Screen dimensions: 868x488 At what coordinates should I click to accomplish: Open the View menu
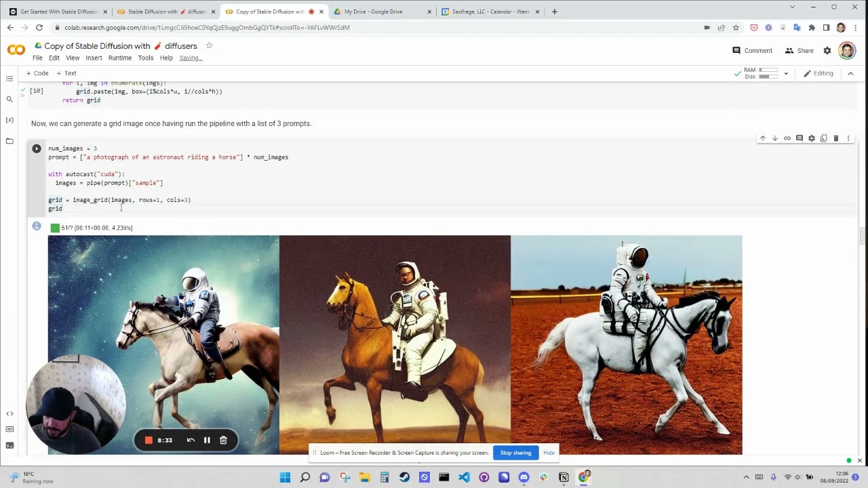(73, 58)
